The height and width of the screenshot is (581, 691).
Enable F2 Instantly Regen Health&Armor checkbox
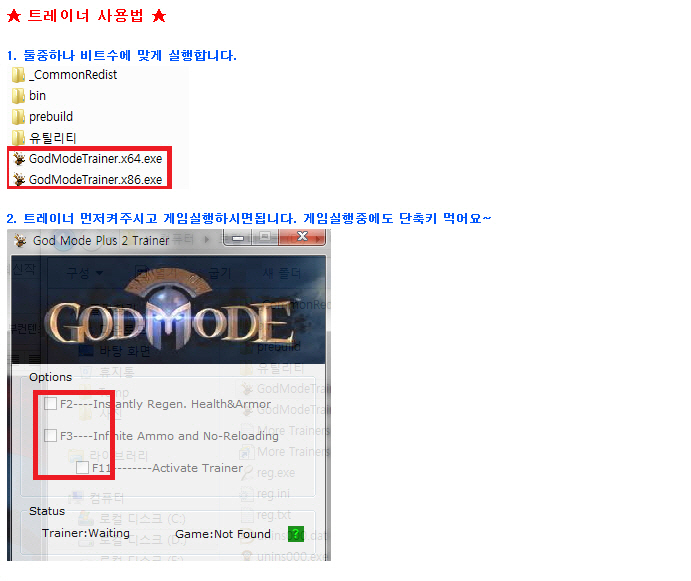point(51,403)
